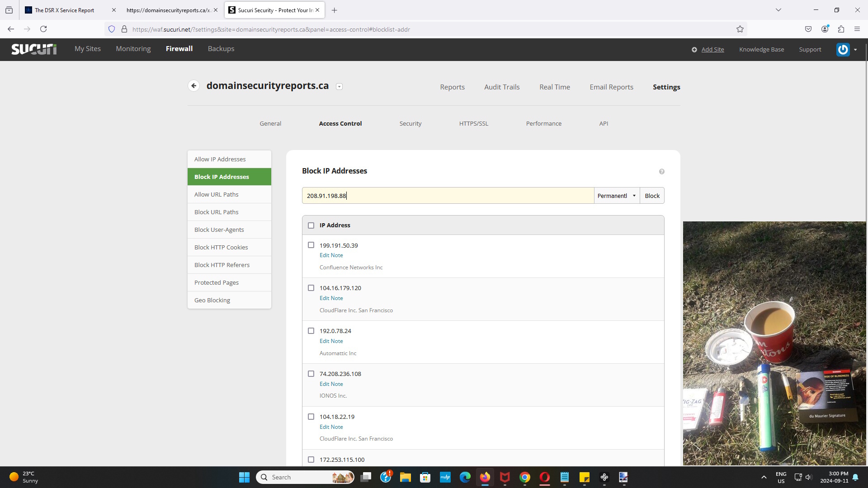Reload the page with refresh icon
Viewport: 868px width, 488px height.
coord(43,29)
